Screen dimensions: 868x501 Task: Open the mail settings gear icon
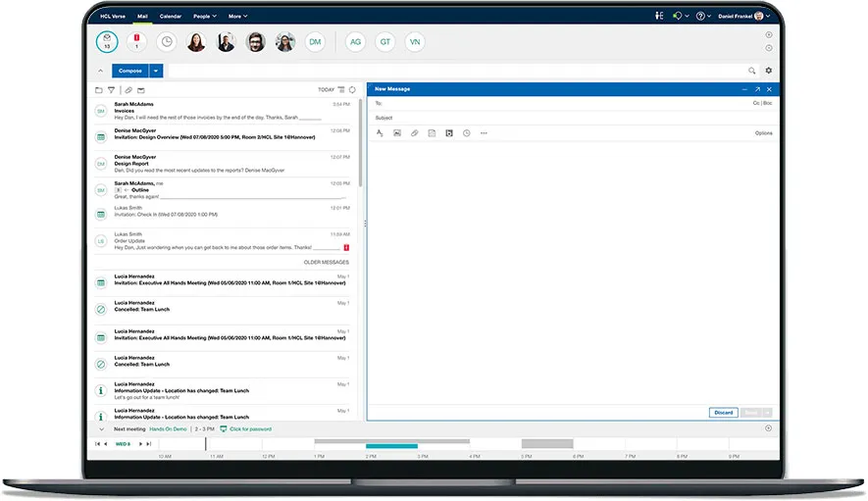tap(768, 71)
